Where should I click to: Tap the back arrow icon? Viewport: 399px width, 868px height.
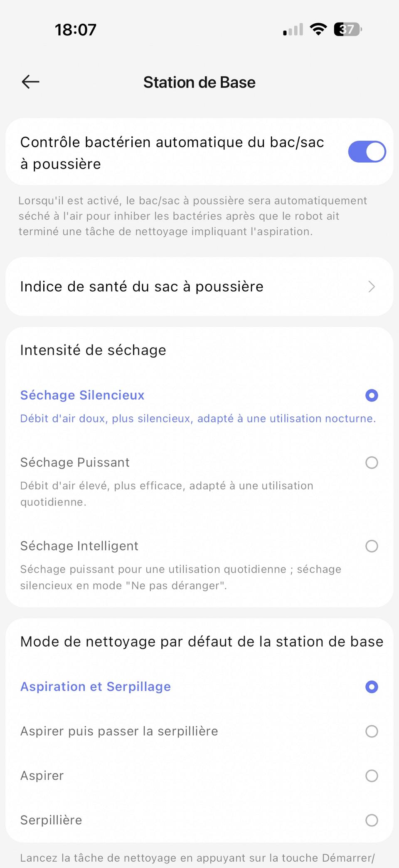tap(30, 82)
